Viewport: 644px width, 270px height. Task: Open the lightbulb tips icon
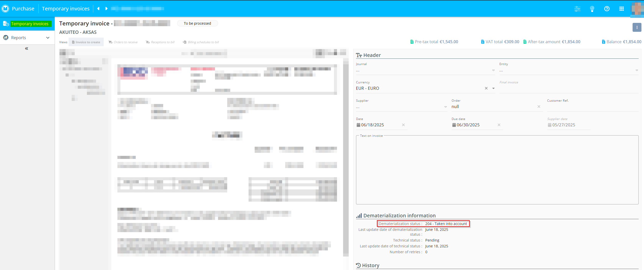(x=592, y=9)
